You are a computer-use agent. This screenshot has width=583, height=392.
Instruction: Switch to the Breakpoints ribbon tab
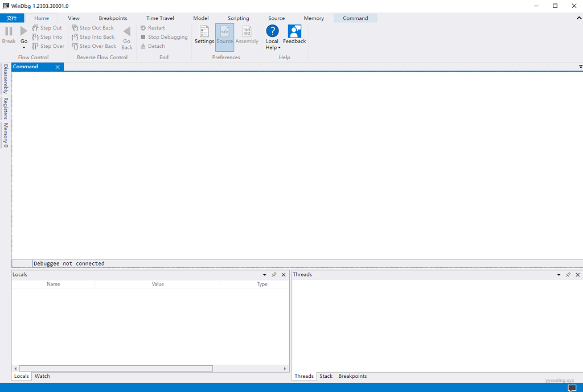113,18
